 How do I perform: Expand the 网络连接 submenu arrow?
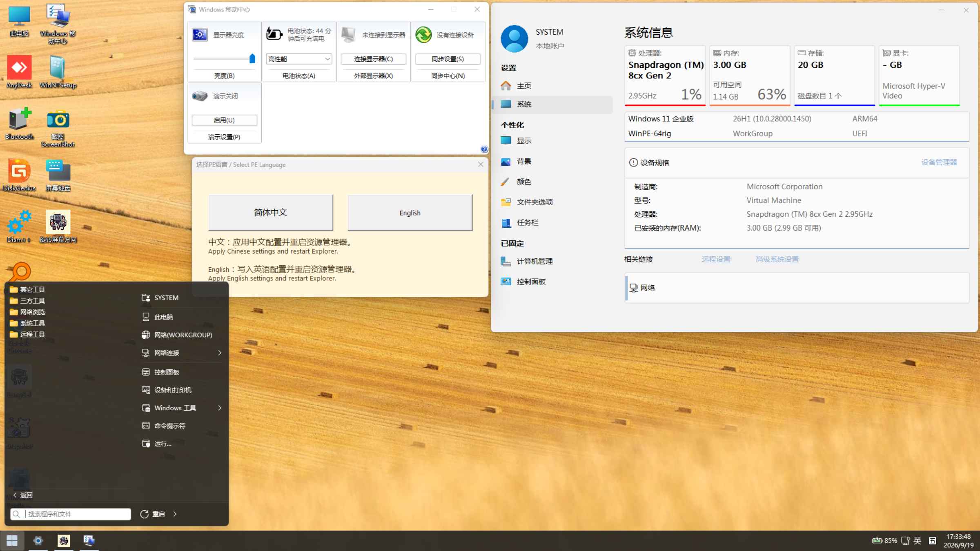point(220,353)
